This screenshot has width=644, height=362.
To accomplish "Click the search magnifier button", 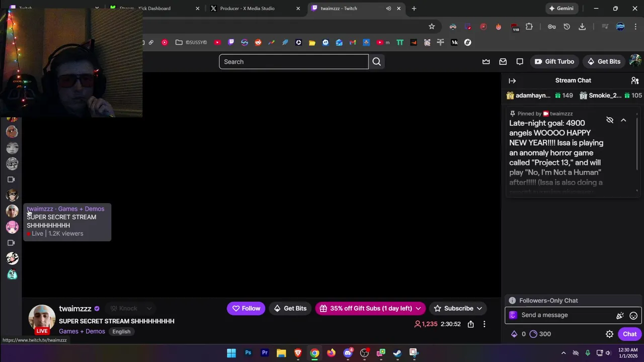I will click(377, 62).
